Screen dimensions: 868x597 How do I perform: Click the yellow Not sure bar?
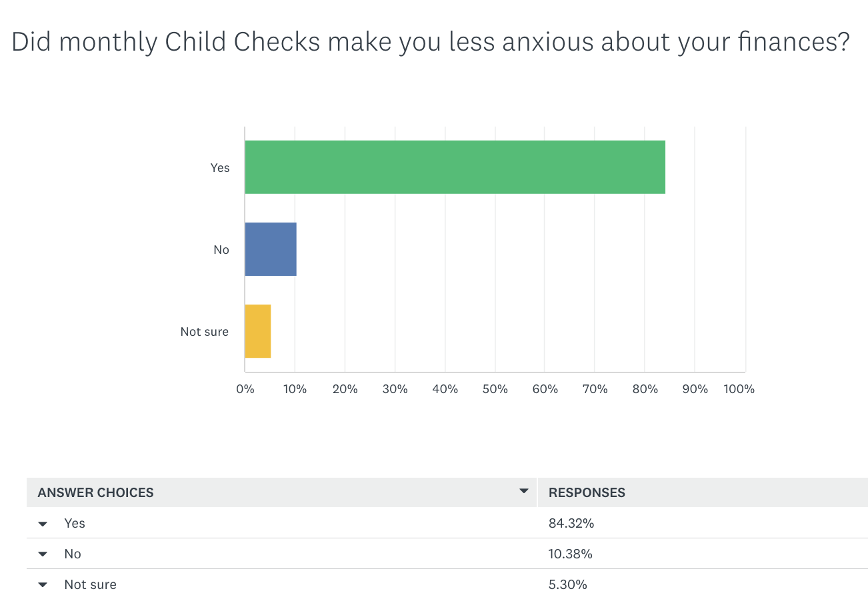coord(258,331)
